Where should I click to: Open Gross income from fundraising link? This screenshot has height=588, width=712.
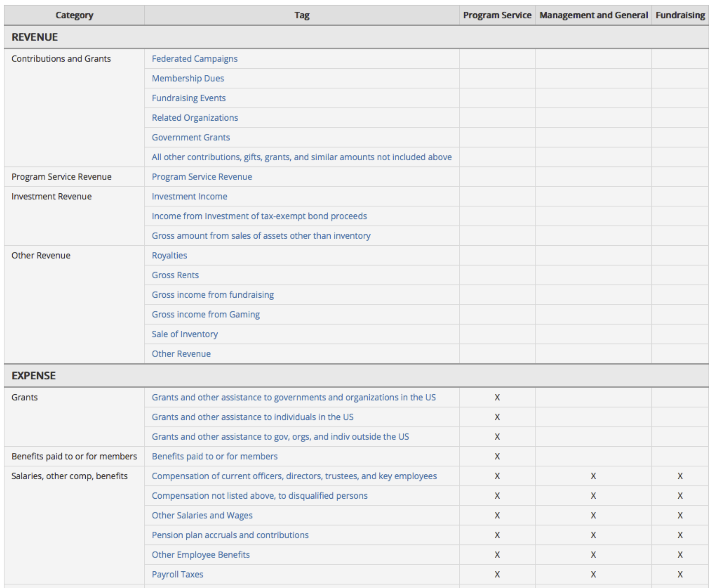[213, 294]
